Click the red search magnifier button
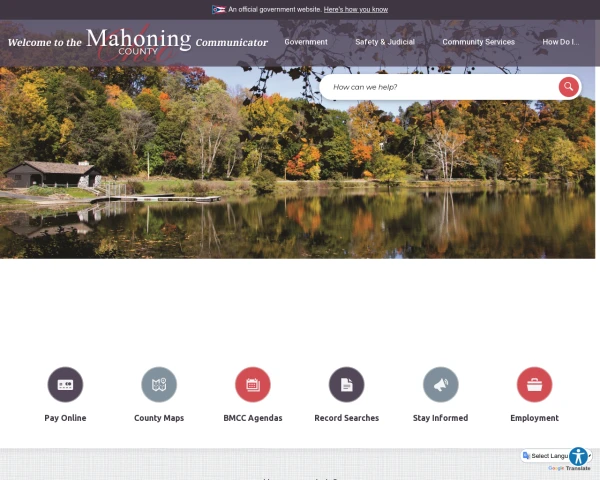600x480 pixels. 568,87
